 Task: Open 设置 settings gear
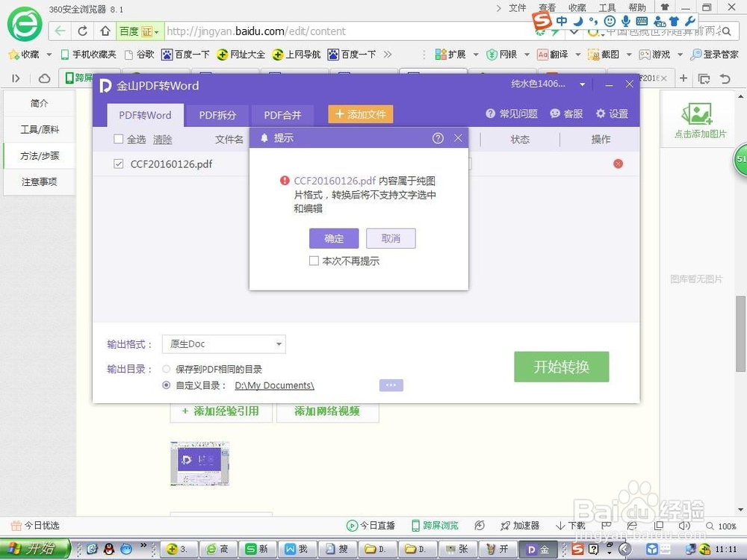[x=613, y=113]
